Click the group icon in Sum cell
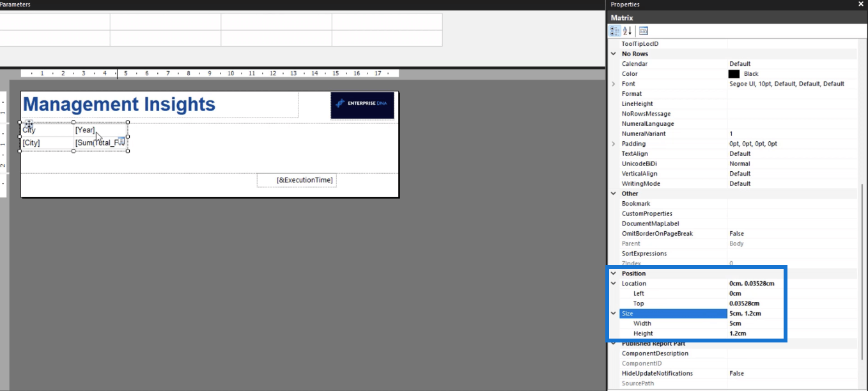Screen dimensions: 868x391 [121, 141]
